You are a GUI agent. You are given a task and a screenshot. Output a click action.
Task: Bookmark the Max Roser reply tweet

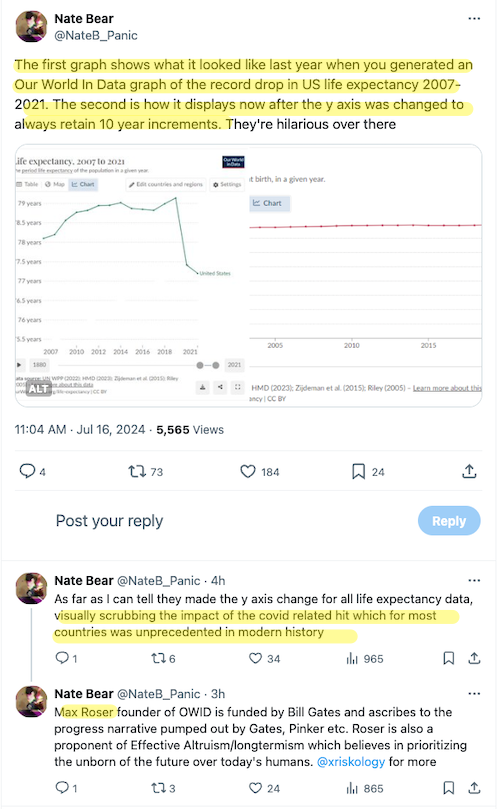pyautogui.click(x=449, y=788)
